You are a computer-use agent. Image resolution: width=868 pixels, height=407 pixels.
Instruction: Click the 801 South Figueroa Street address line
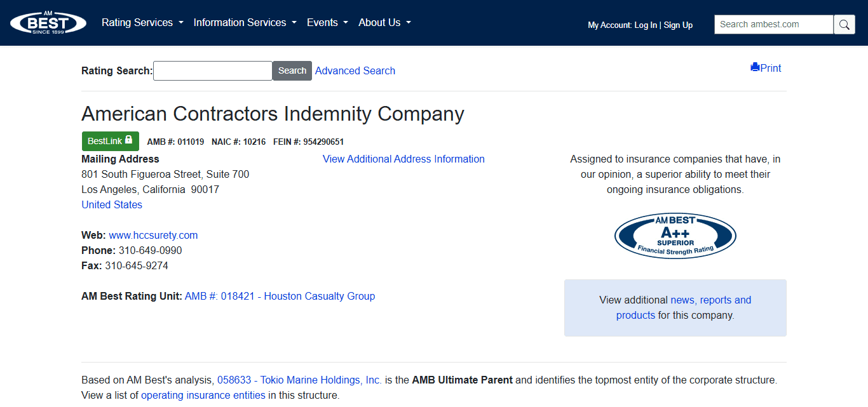[x=165, y=175]
